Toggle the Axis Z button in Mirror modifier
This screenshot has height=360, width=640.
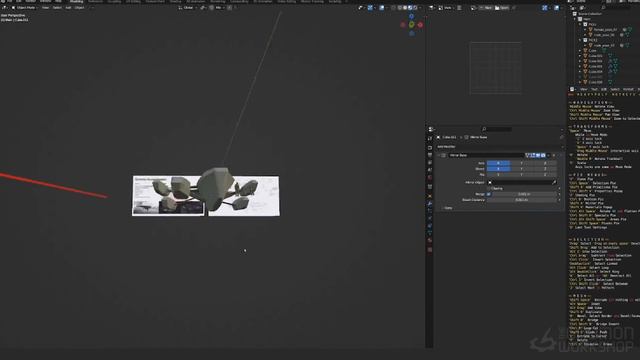(544, 163)
